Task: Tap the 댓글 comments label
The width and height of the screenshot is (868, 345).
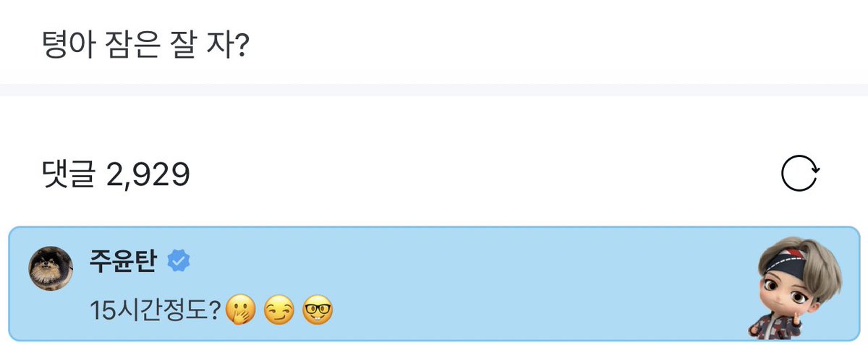Action: (68, 174)
